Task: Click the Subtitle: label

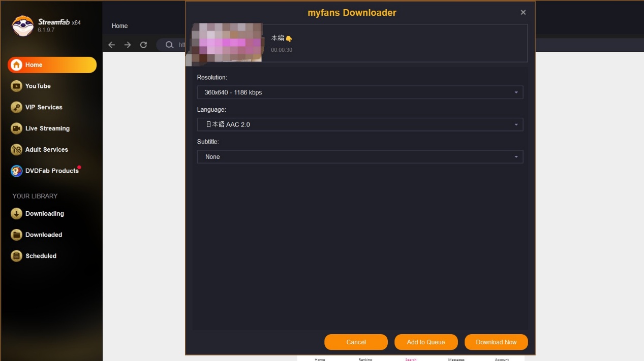Action: pyautogui.click(x=208, y=142)
